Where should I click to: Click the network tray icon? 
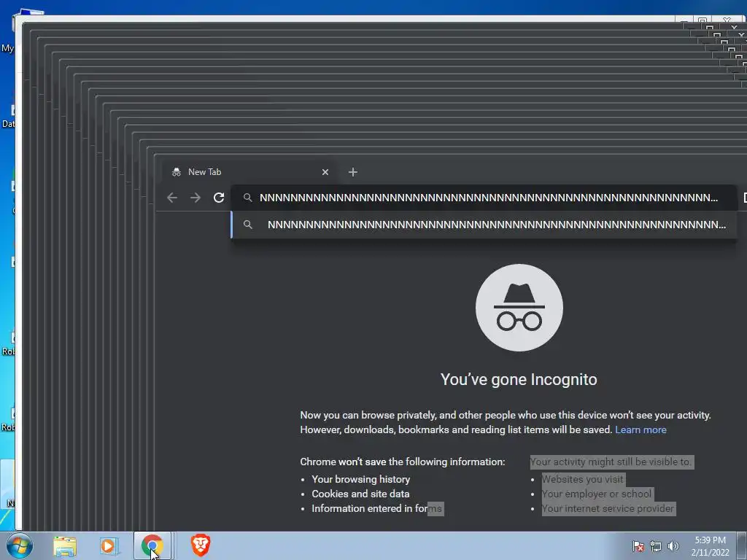[x=656, y=546]
